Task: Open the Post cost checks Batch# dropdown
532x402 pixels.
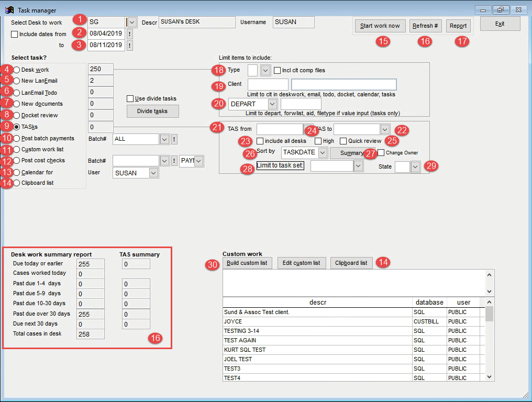Action: pyautogui.click(x=164, y=161)
